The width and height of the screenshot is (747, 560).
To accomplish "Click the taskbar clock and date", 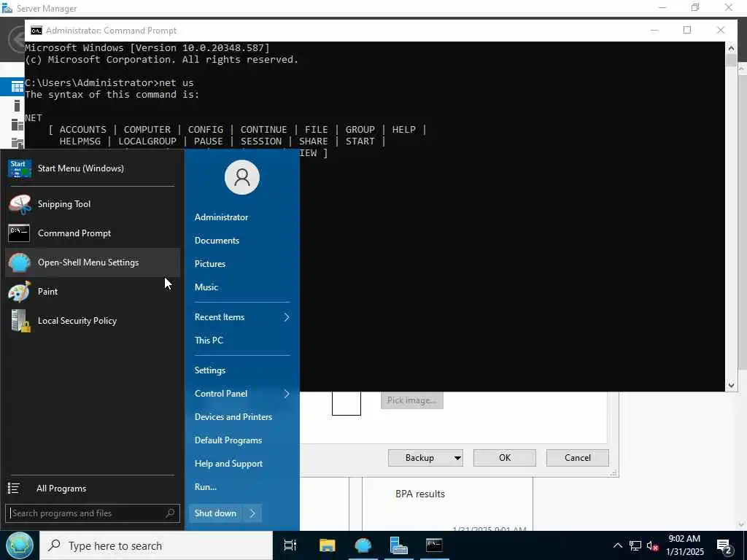I will tap(684, 545).
